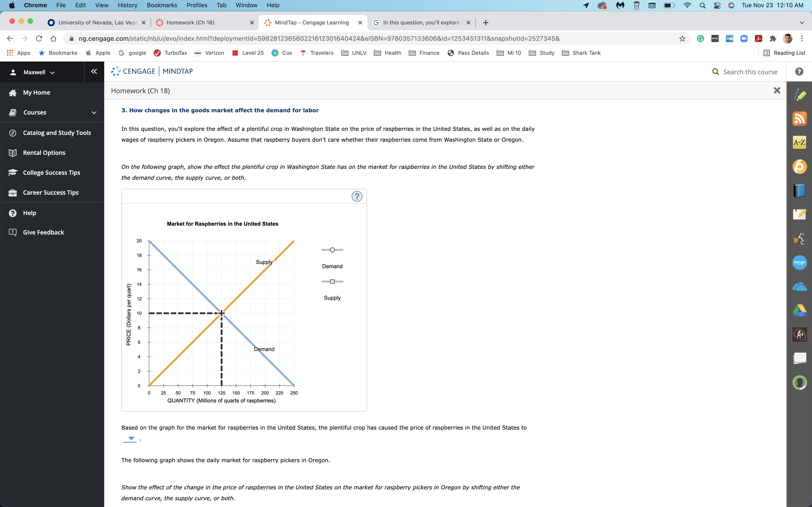Click the RSS feed icon in the right sidebar
The height and width of the screenshot is (507, 812).
[800, 118]
